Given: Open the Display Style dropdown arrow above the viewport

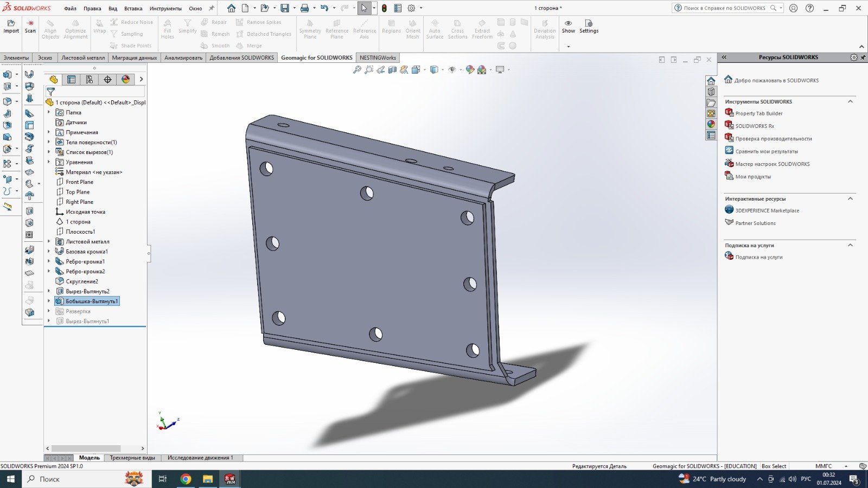Looking at the screenshot, I should pos(442,69).
